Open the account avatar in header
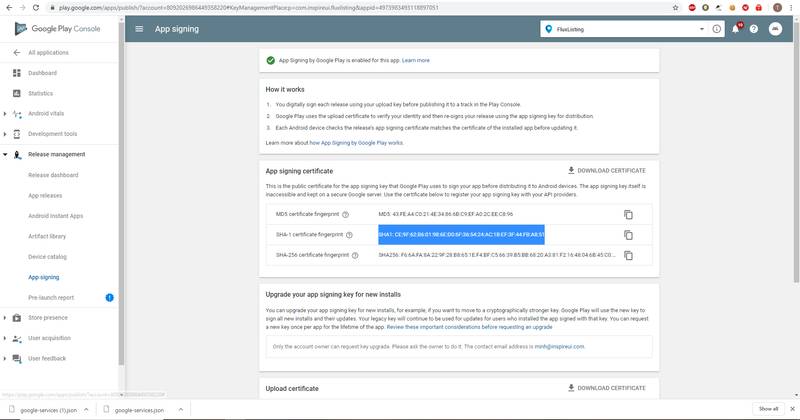This screenshot has width=800, height=420. pos(776,29)
